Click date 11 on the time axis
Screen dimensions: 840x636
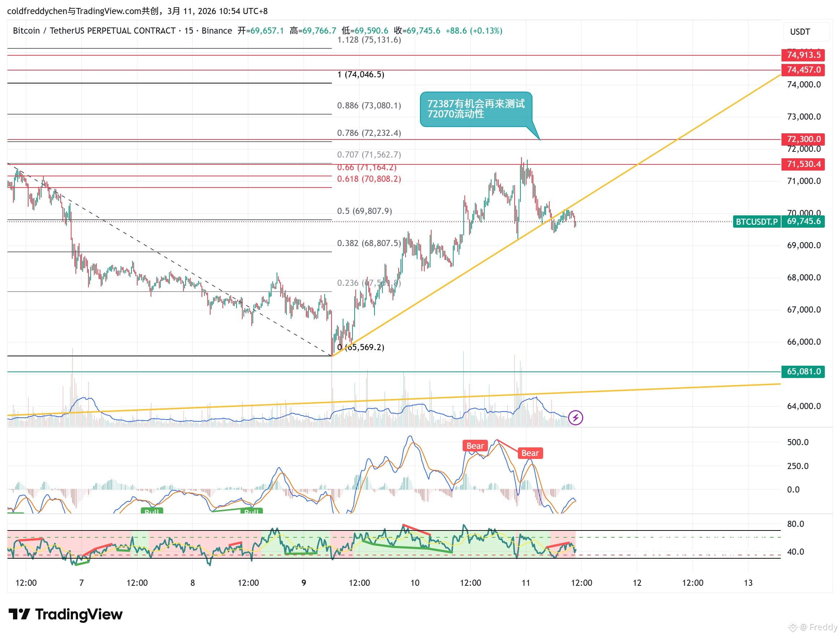tap(526, 583)
